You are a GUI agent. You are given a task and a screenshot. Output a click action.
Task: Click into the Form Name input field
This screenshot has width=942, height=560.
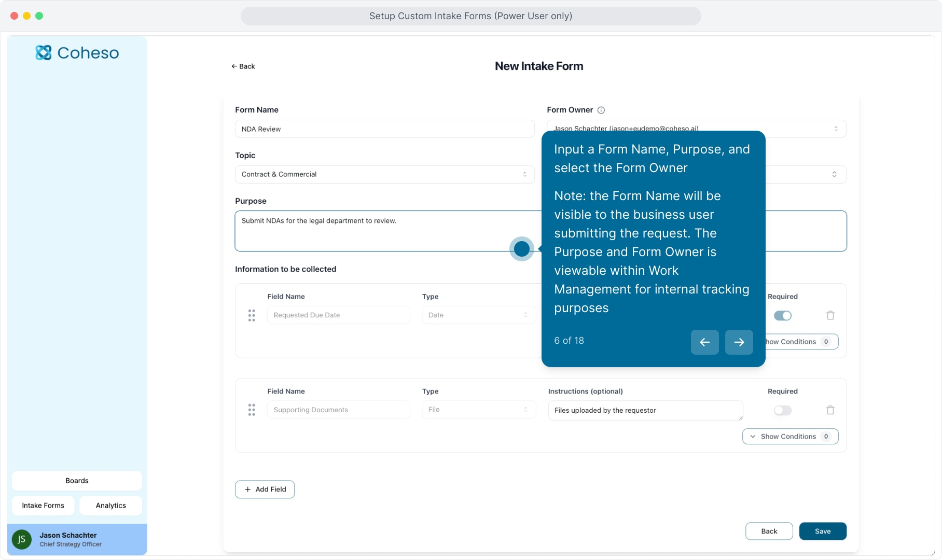(x=384, y=129)
